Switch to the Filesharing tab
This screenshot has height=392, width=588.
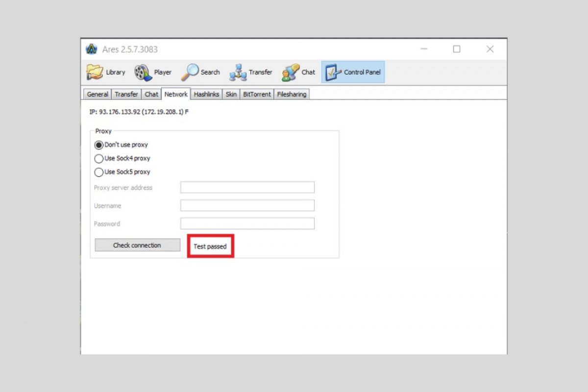pos(292,94)
